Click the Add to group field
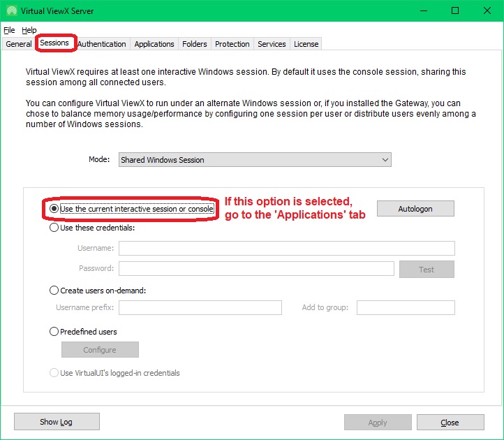504x440 pixels. [406, 308]
